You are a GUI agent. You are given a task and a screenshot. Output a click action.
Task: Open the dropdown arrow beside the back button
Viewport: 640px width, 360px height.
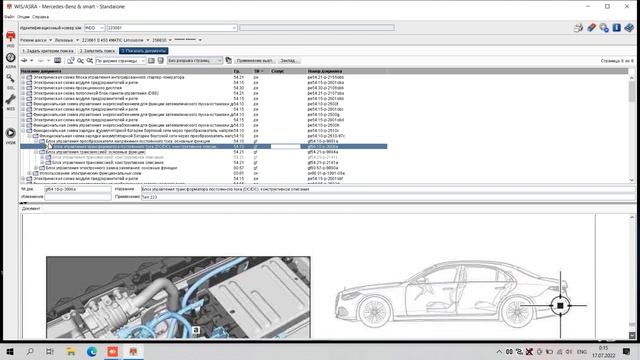click(x=32, y=60)
